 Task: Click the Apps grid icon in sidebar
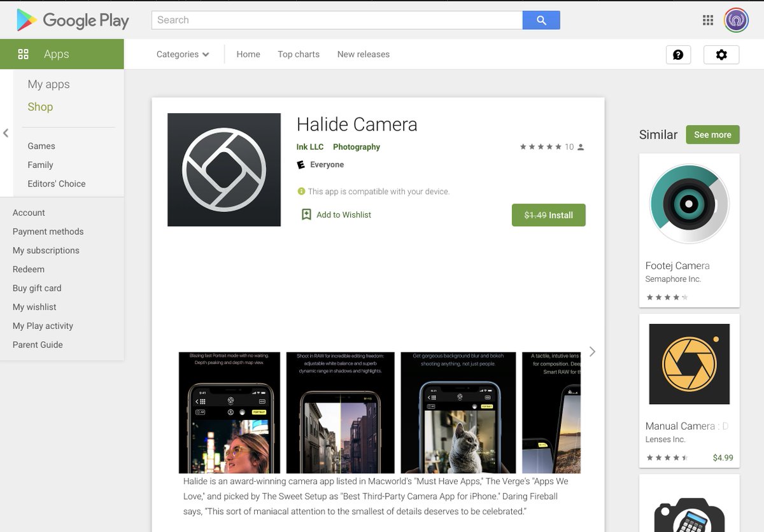(x=24, y=54)
